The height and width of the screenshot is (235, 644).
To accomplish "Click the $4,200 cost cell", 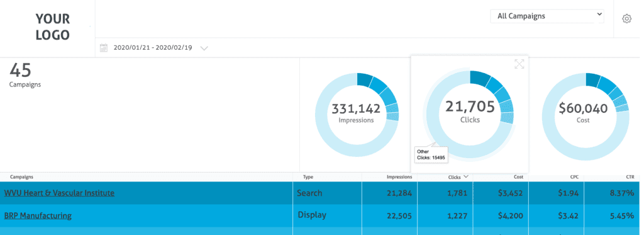I will (x=511, y=215).
